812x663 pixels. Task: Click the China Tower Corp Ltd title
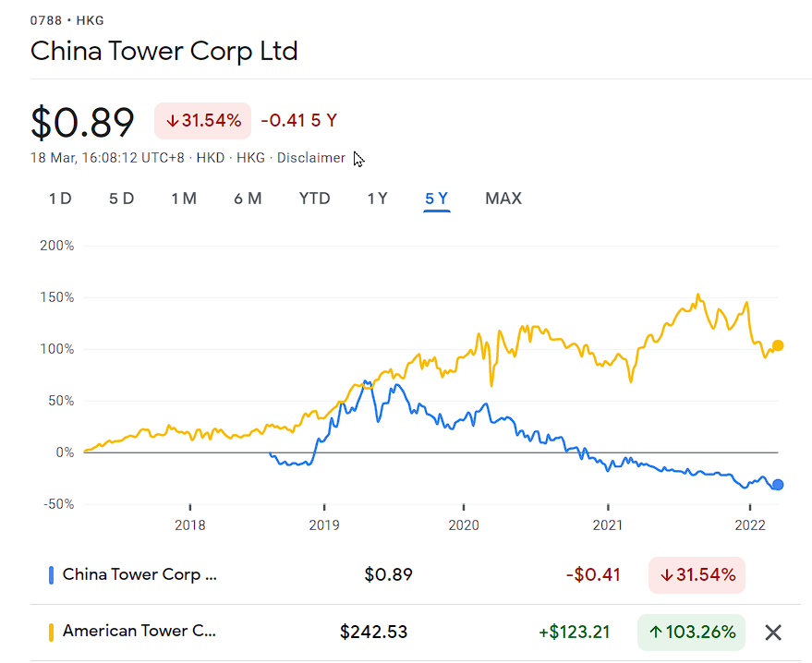tap(164, 51)
